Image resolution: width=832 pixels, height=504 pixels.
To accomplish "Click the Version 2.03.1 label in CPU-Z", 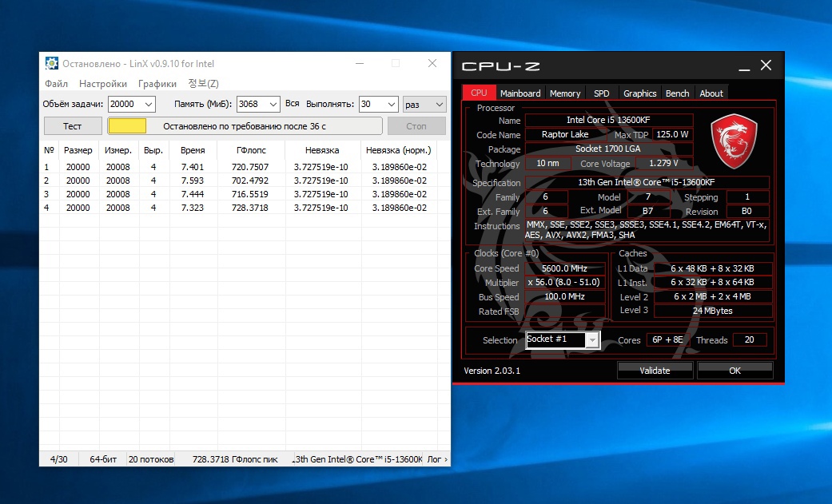I will coord(492,371).
